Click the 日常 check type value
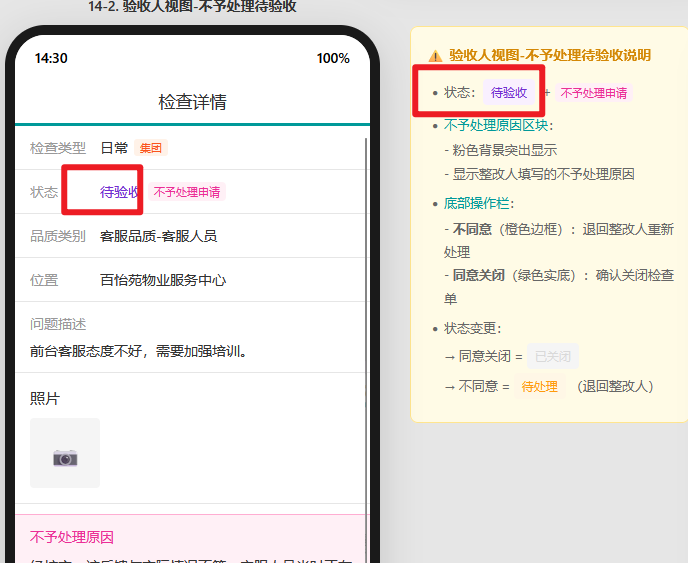The image size is (688, 563). click(114, 148)
